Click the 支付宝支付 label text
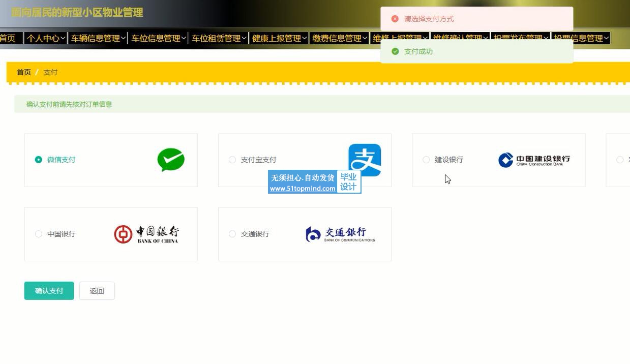The width and height of the screenshot is (630, 364). [x=258, y=160]
